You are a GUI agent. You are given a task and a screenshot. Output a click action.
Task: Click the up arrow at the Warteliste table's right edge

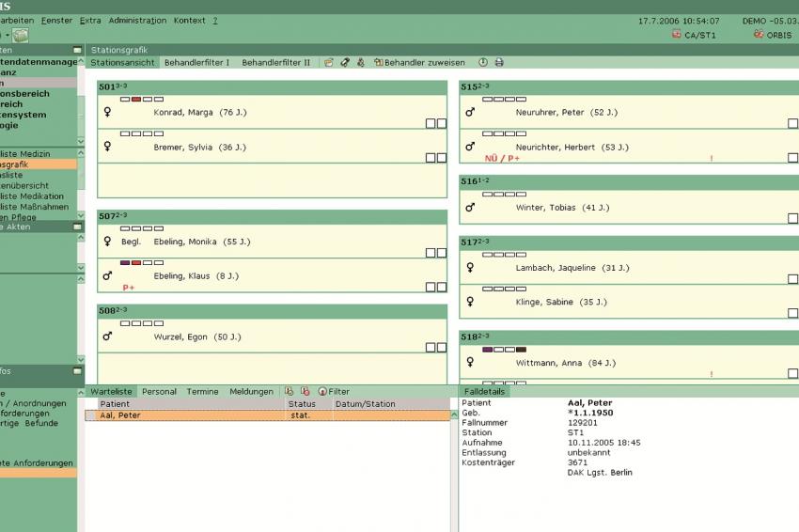coord(454,415)
